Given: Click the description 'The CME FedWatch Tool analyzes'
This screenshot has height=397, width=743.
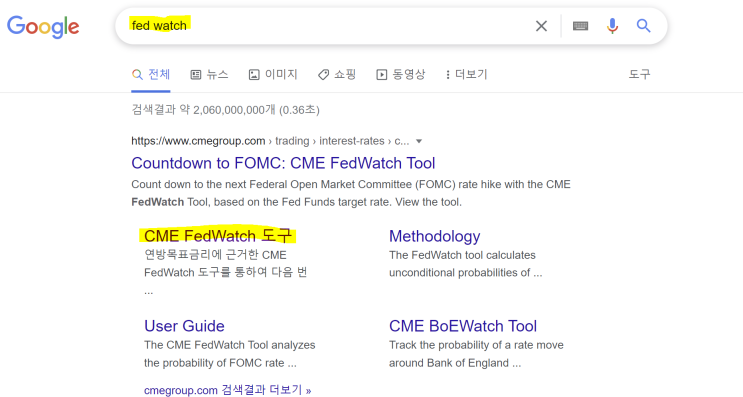Looking at the screenshot, I should click(x=229, y=354).
